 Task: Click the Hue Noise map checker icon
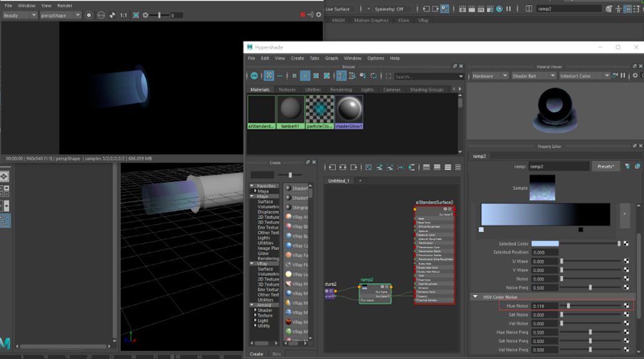[x=626, y=306]
